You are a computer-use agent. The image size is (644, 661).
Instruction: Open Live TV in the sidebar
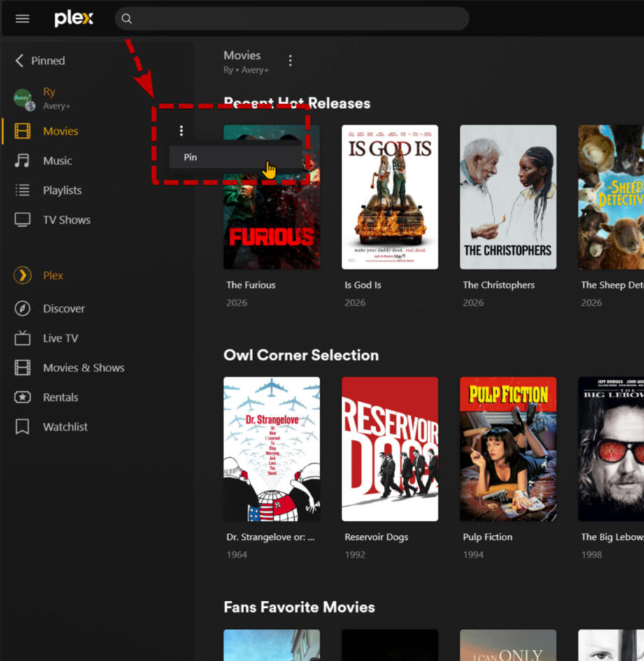pos(60,338)
